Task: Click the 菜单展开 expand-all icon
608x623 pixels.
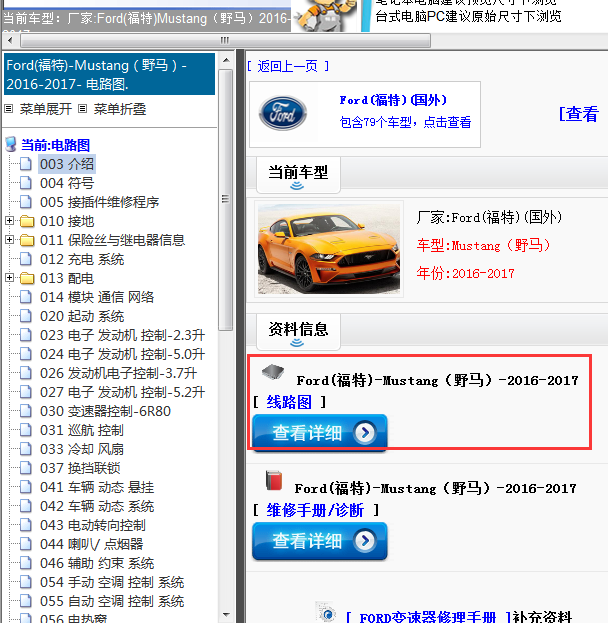Action: pos(9,108)
